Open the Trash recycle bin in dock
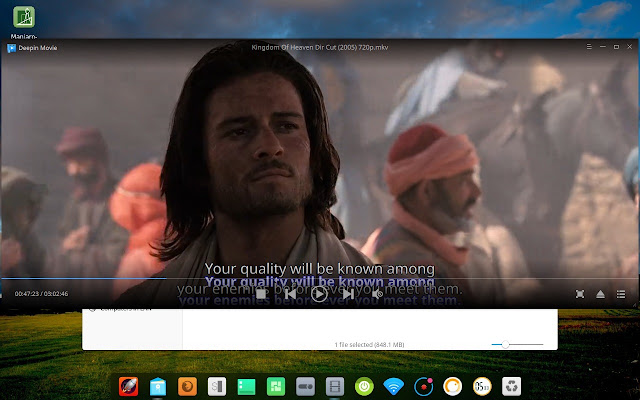 coord(511,386)
